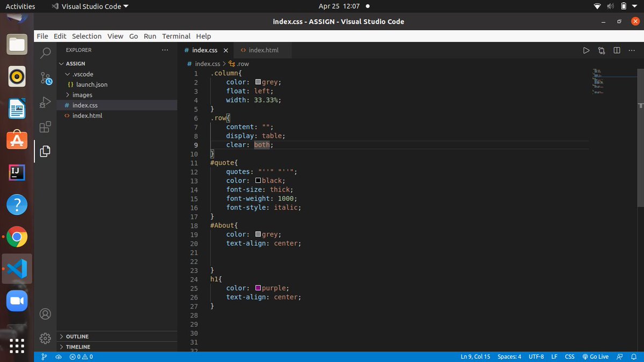Viewport: 644px width, 362px height.
Task: Click the clock Apr 25 12:07
Action: pyautogui.click(x=339, y=6)
